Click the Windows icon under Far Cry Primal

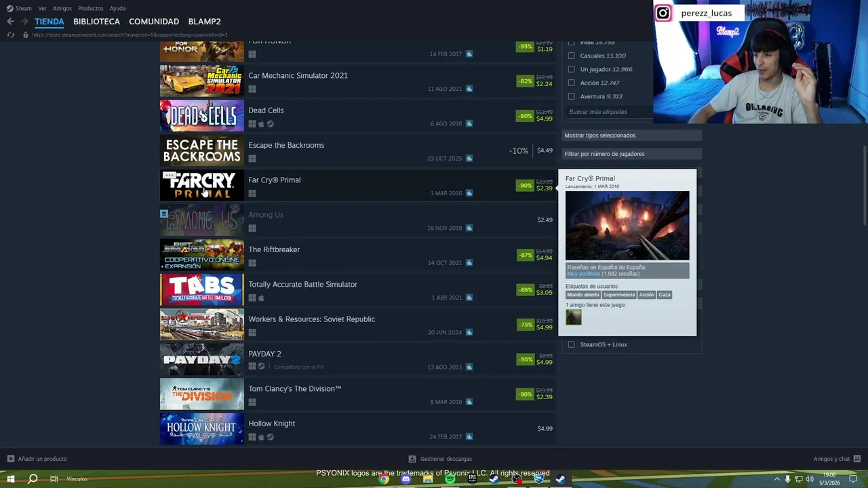click(252, 194)
